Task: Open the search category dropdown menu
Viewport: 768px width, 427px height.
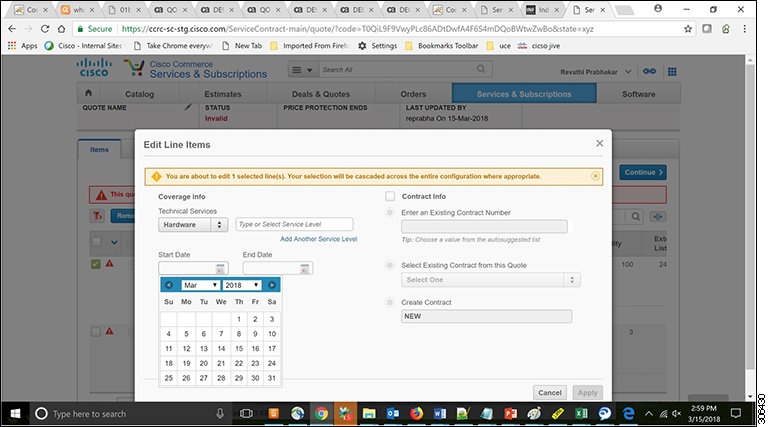Action: 302,70
